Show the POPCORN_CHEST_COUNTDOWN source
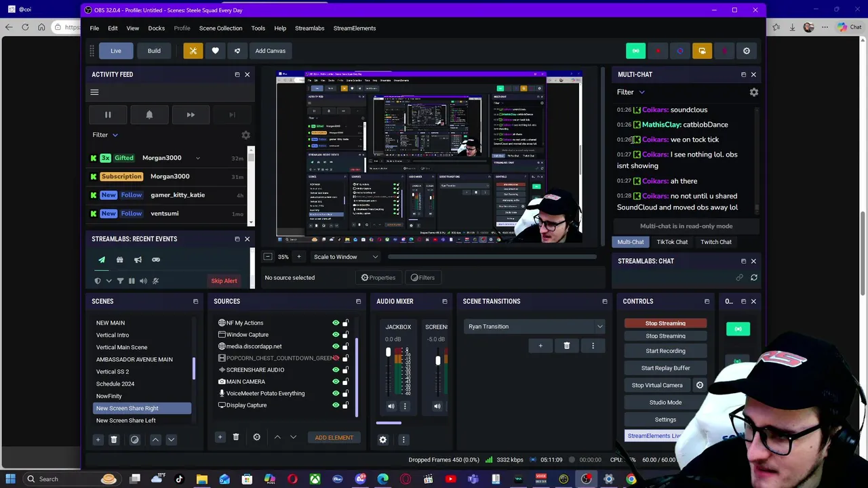868x488 pixels. 335,358
